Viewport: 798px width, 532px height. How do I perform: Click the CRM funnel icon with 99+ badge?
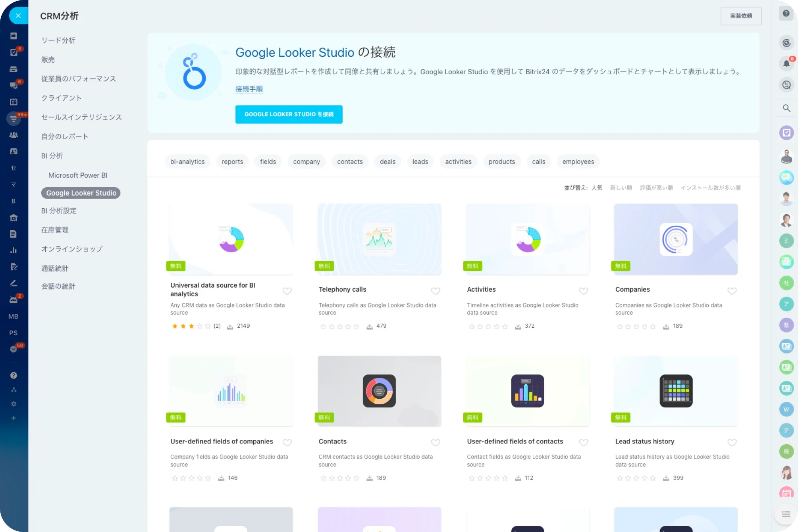point(13,118)
